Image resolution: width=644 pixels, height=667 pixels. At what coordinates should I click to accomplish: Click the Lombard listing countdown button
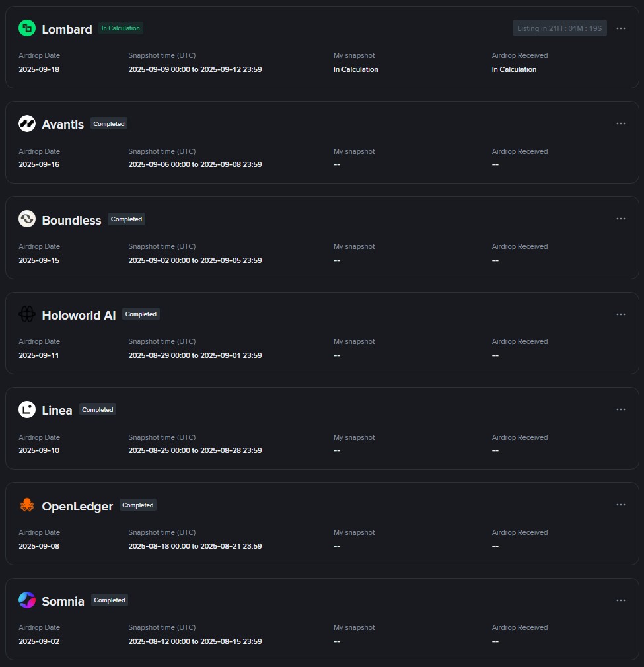[x=559, y=28]
